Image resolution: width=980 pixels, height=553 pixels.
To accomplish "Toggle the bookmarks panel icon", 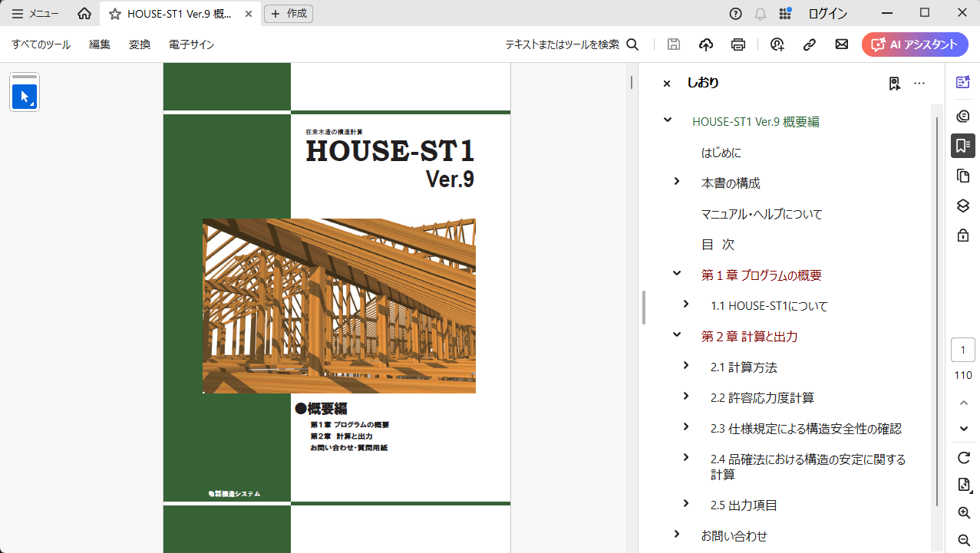I will pos(963,146).
